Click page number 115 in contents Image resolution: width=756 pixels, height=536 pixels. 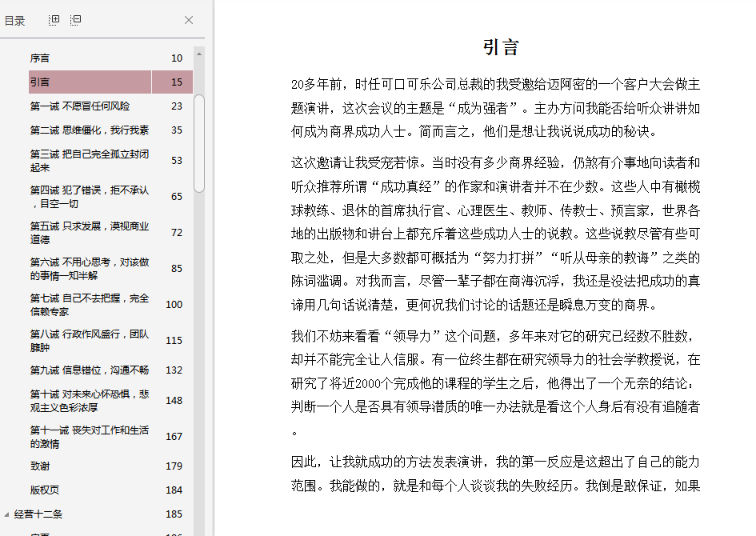[174, 340]
